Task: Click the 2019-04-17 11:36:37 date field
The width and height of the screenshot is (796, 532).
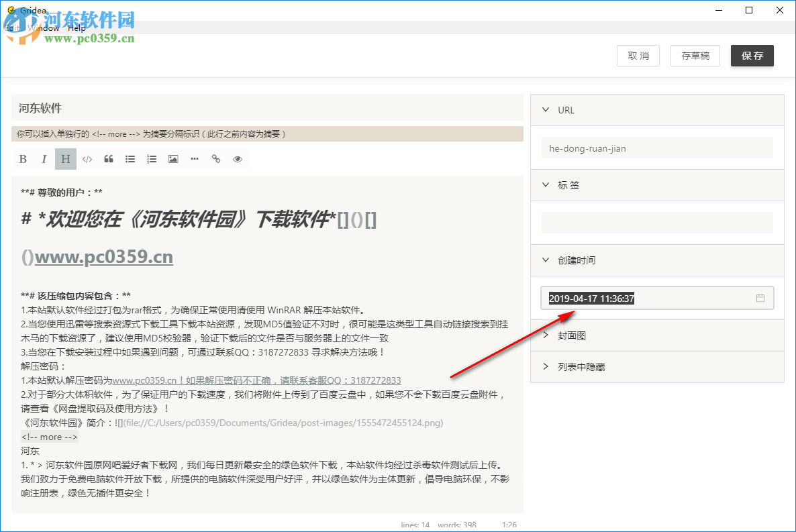Action: (x=657, y=298)
